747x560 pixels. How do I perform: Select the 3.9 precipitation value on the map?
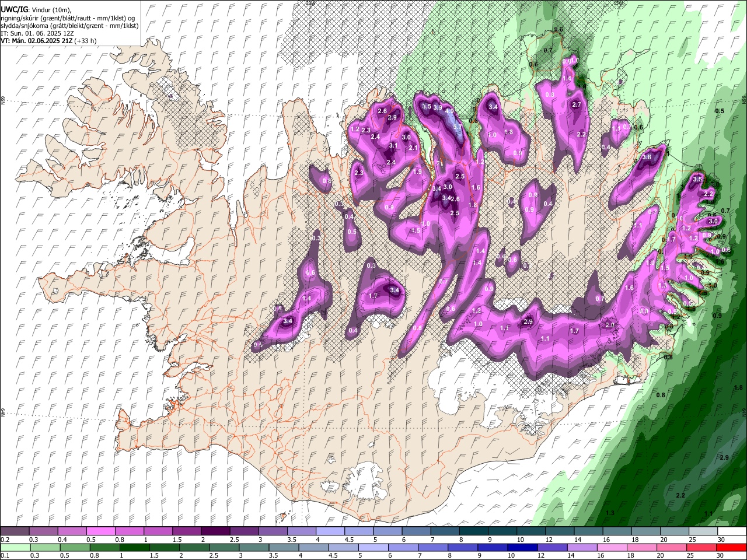(x=438, y=107)
